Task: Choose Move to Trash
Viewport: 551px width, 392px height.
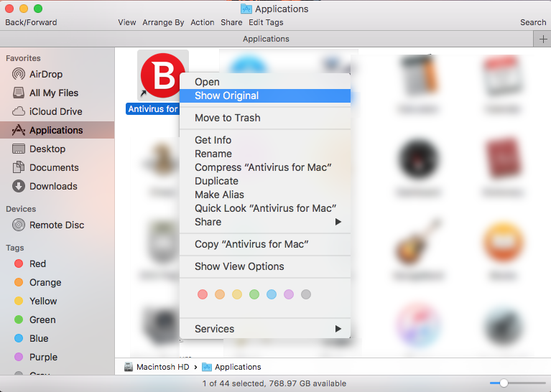Action: [x=265, y=118]
